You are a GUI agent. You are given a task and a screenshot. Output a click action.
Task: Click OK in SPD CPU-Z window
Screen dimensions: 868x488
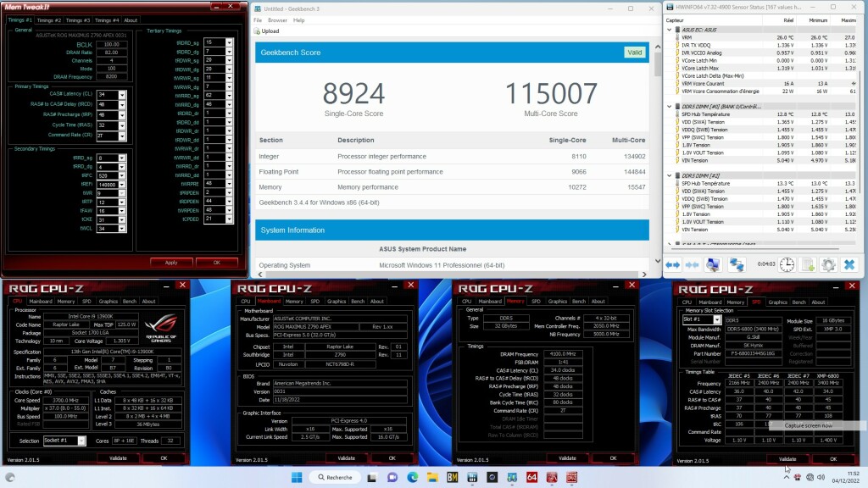coord(833,459)
